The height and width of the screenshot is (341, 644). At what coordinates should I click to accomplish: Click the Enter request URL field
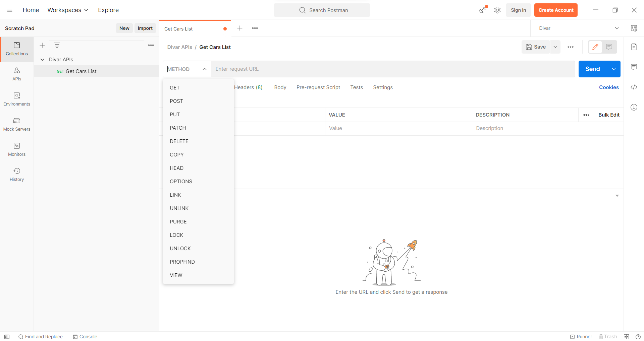393,69
